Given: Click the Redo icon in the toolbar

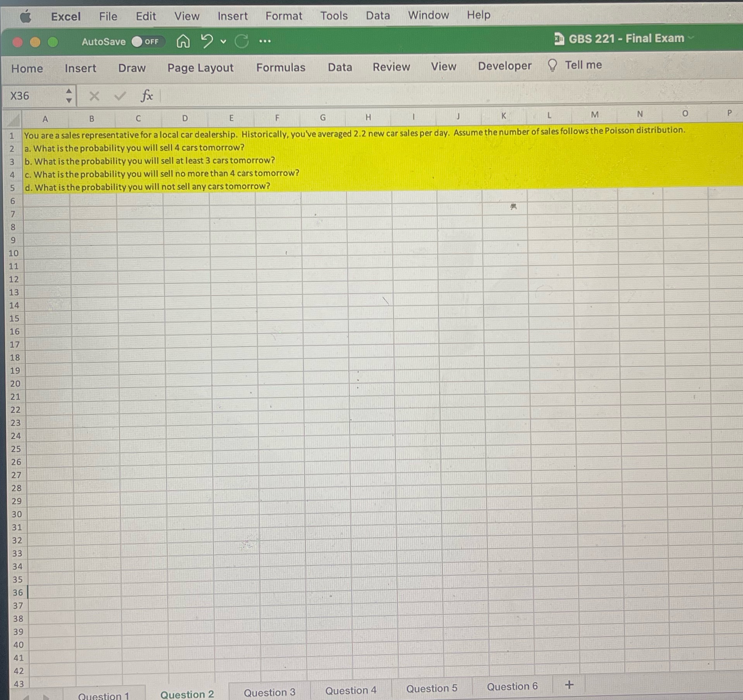Looking at the screenshot, I should tap(242, 41).
